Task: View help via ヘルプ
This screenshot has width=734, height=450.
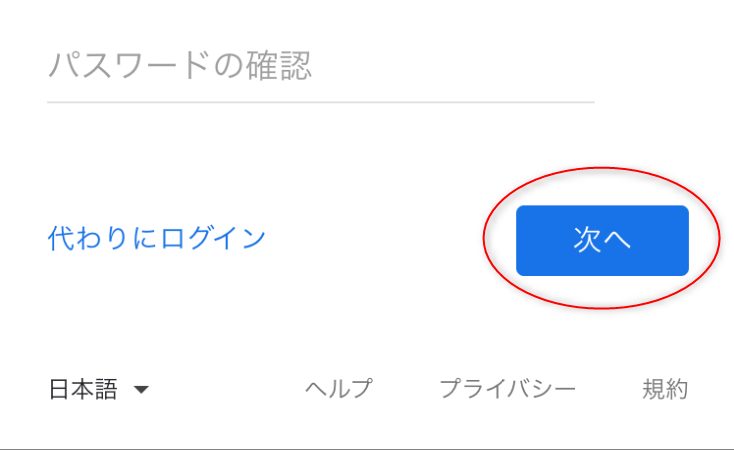Action: (339, 389)
